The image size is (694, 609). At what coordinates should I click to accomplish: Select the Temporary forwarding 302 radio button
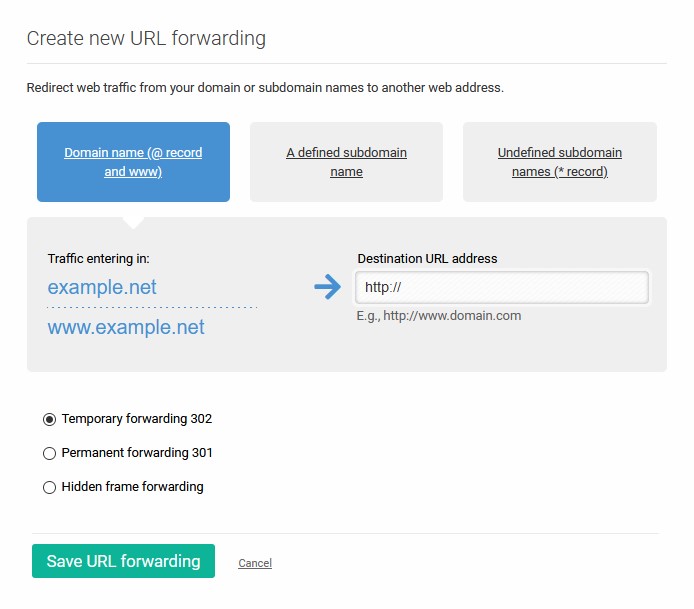coord(50,419)
